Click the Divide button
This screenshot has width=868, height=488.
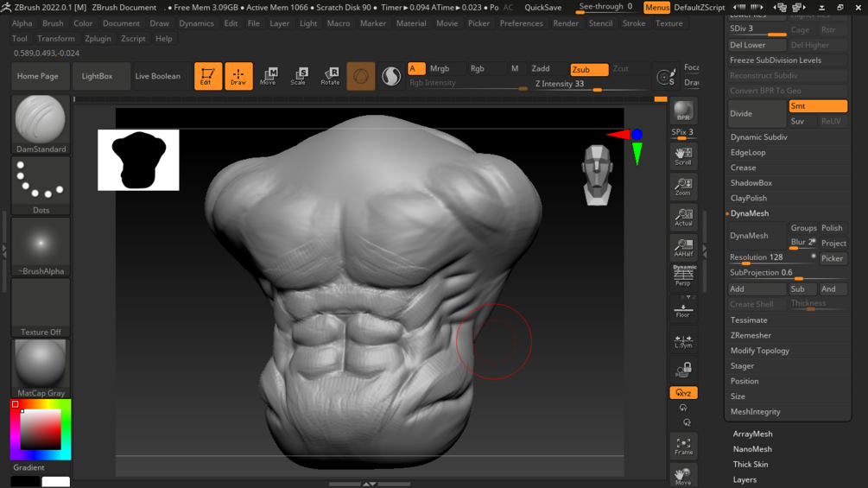click(757, 113)
